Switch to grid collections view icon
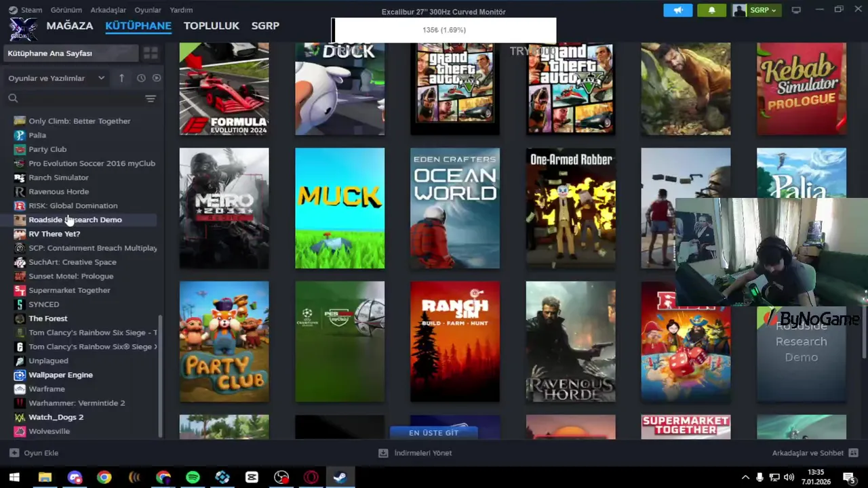 pos(151,53)
